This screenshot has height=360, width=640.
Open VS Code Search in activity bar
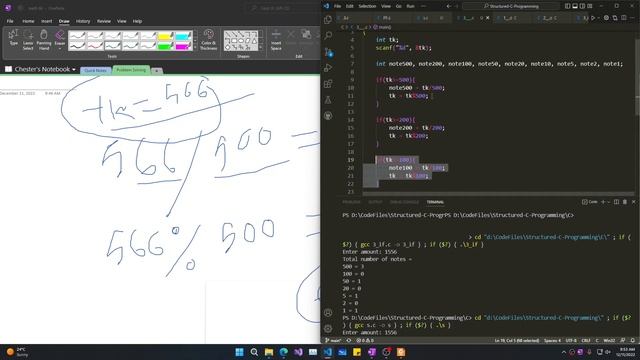pos(328,36)
